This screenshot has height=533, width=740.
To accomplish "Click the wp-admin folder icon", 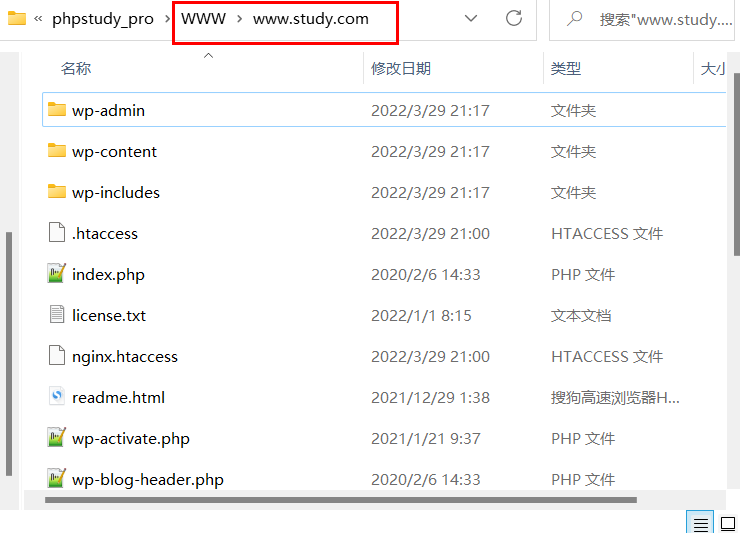I will pyautogui.click(x=57, y=110).
